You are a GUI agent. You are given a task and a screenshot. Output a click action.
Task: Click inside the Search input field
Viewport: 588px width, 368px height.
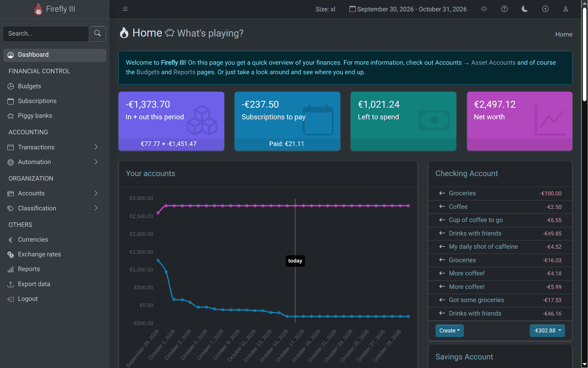(x=46, y=33)
